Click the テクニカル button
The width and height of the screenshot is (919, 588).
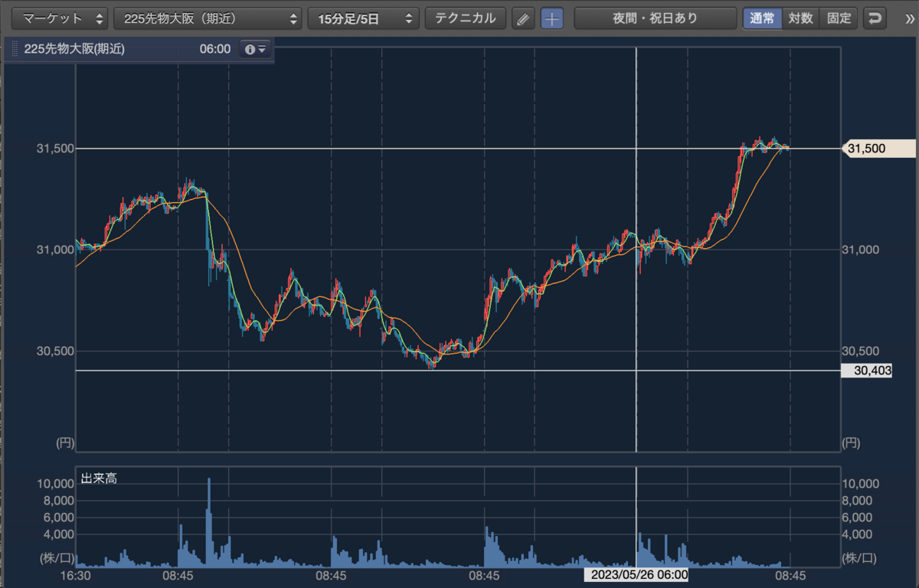(x=466, y=18)
